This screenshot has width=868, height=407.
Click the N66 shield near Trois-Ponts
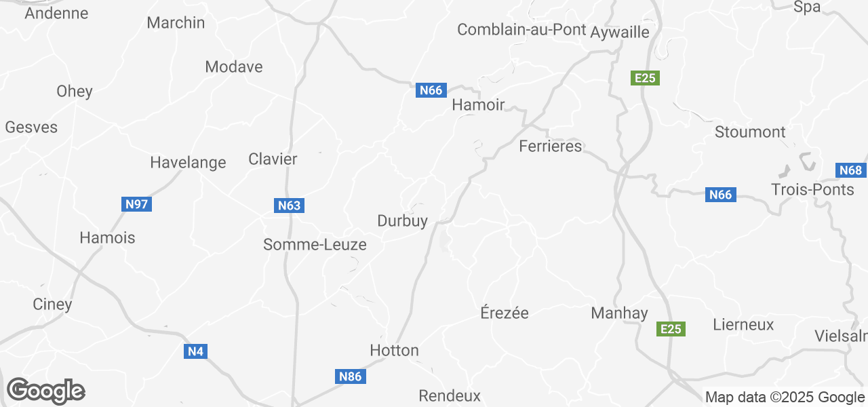click(x=720, y=195)
